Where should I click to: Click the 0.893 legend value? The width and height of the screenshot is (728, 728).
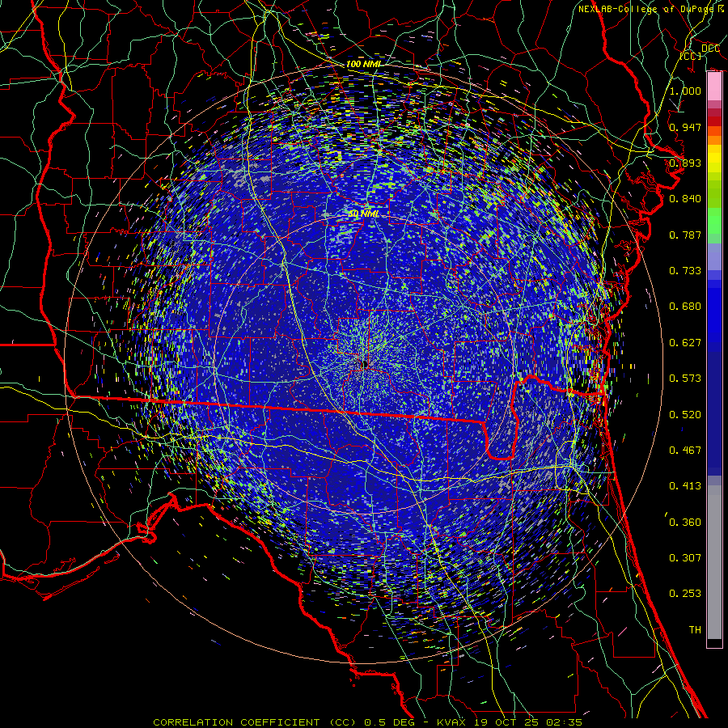point(685,163)
